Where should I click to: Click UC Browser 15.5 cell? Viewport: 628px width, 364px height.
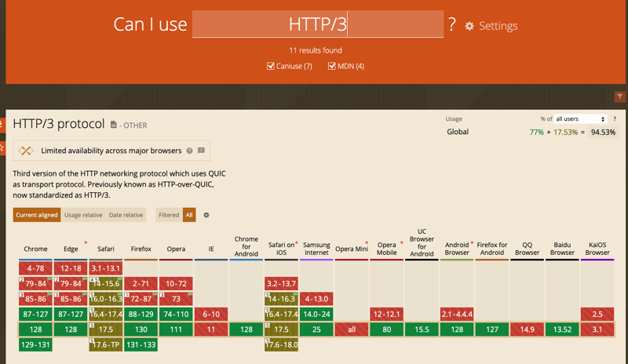422,329
